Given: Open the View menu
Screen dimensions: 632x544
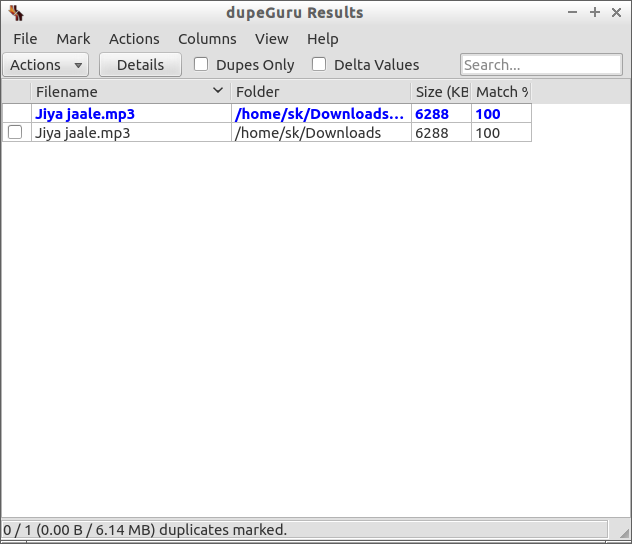Looking at the screenshot, I should [271, 39].
